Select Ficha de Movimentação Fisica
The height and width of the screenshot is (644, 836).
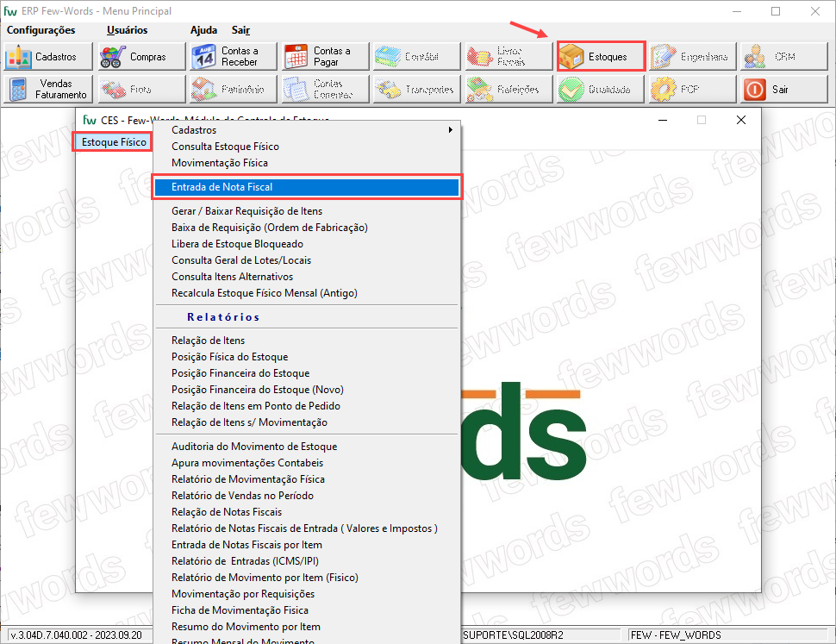point(307,610)
